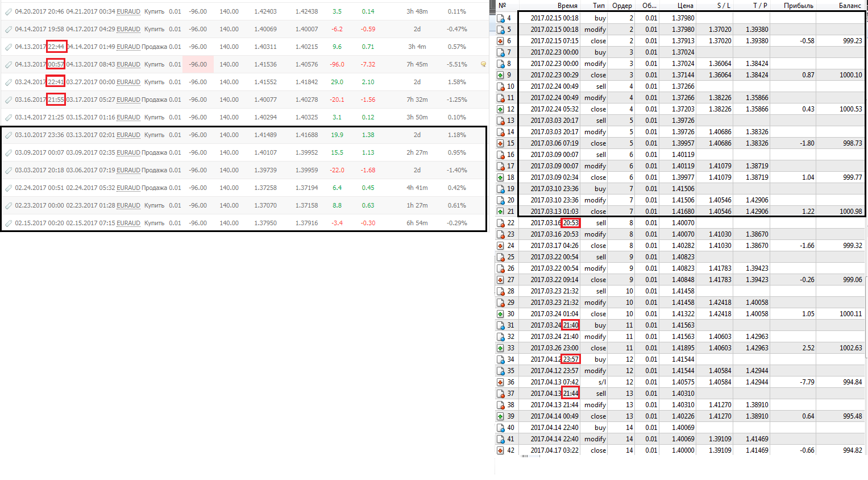The image size is (868, 480).
Task: Click the 29.0 pips value
Action: click(337, 82)
